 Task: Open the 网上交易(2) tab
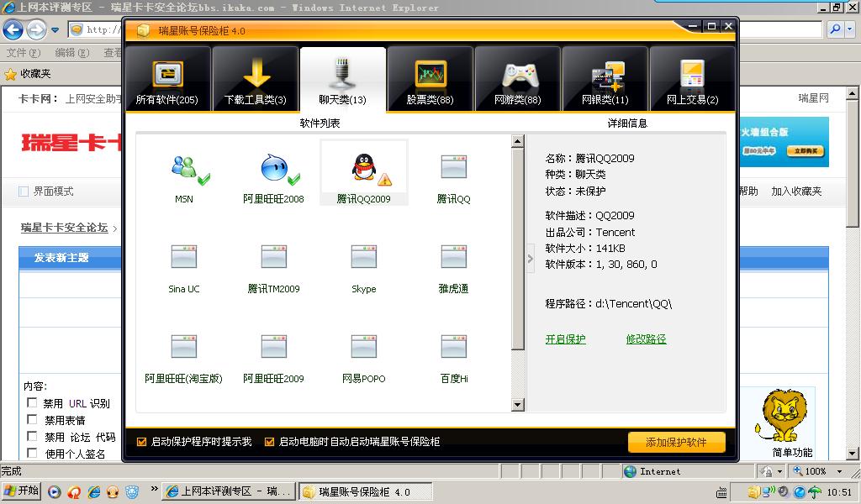point(693,79)
